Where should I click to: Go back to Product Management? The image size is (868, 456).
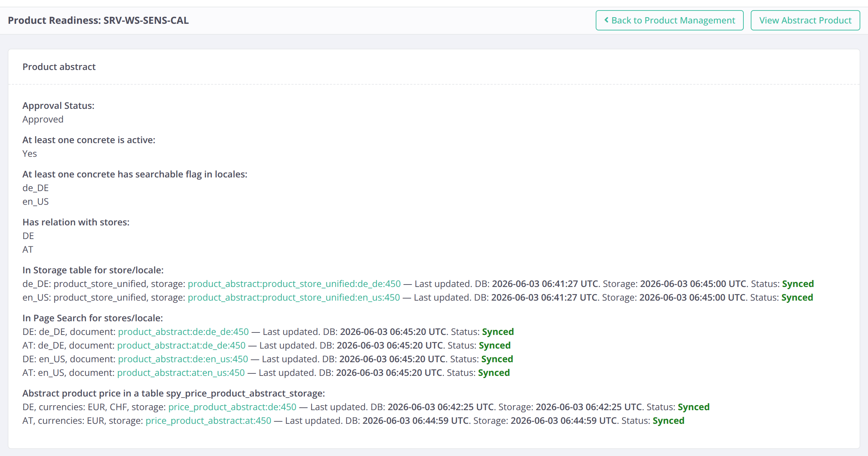[670, 20]
